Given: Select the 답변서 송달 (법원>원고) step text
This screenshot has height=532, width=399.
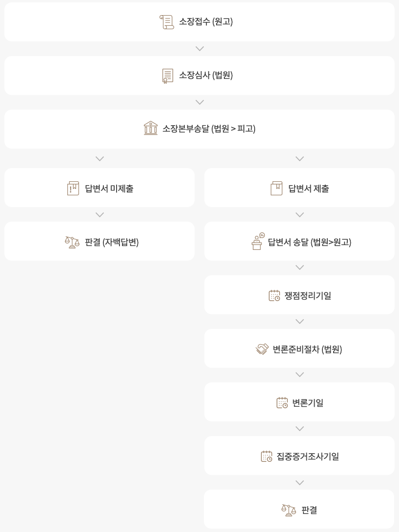Looking at the screenshot, I should pyautogui.click(x=309, y=242).
